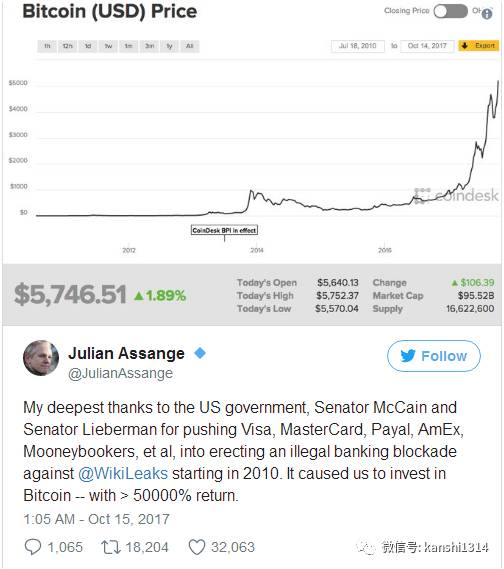Switch chart to 1d range
The height and width of the screenshot is (569, 504).
88,46
